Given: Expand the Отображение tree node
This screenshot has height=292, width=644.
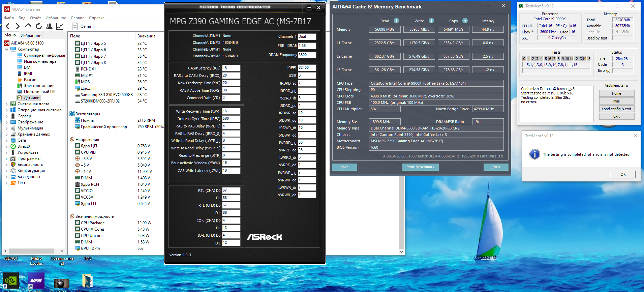Looking at the screenshot, I should (x=6, y=122).
